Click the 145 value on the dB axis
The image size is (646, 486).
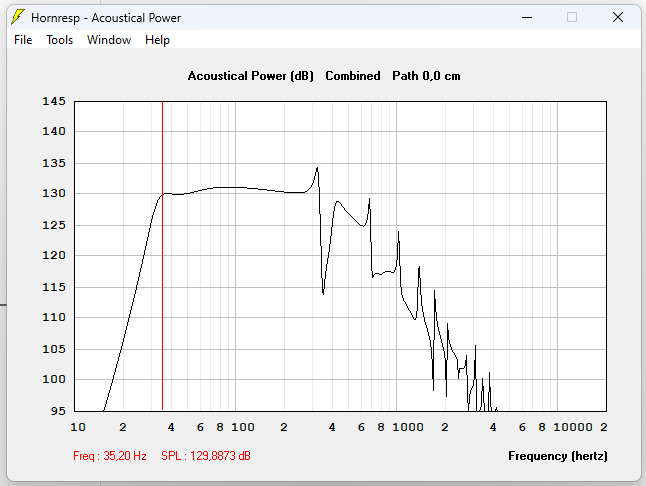pos(54,101)
